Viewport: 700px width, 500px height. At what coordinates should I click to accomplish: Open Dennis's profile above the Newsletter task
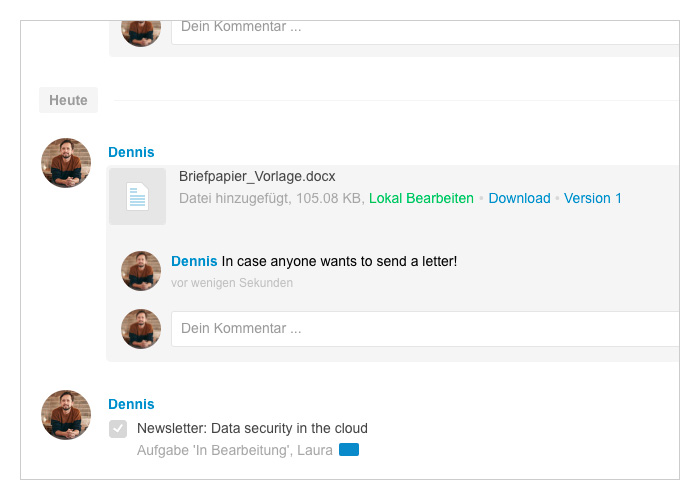pos(131,404)
